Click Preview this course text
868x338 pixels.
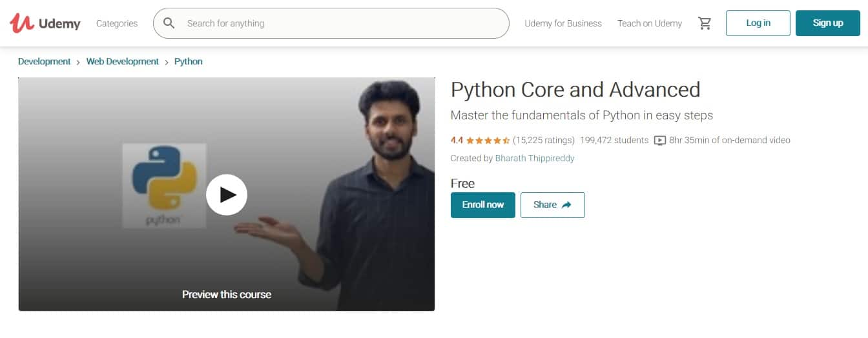pyautogui.click(x=227, y=294)
